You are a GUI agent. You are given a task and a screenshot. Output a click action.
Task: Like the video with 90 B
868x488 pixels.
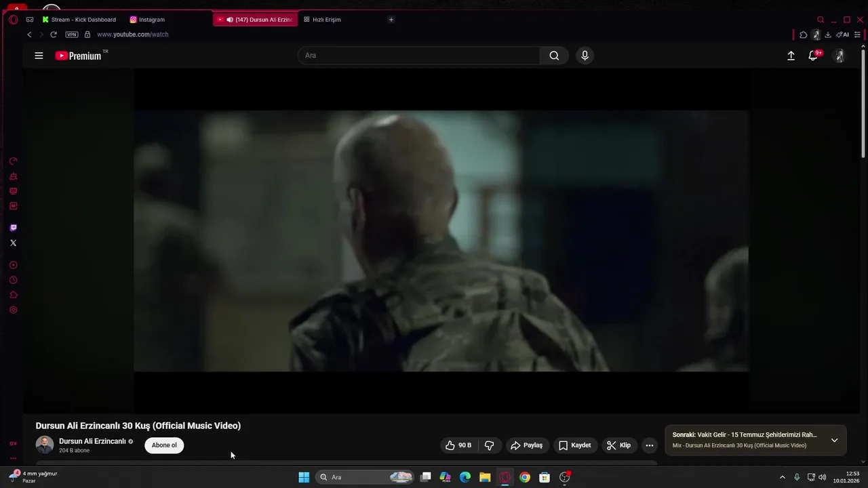[x=458, y=445]
